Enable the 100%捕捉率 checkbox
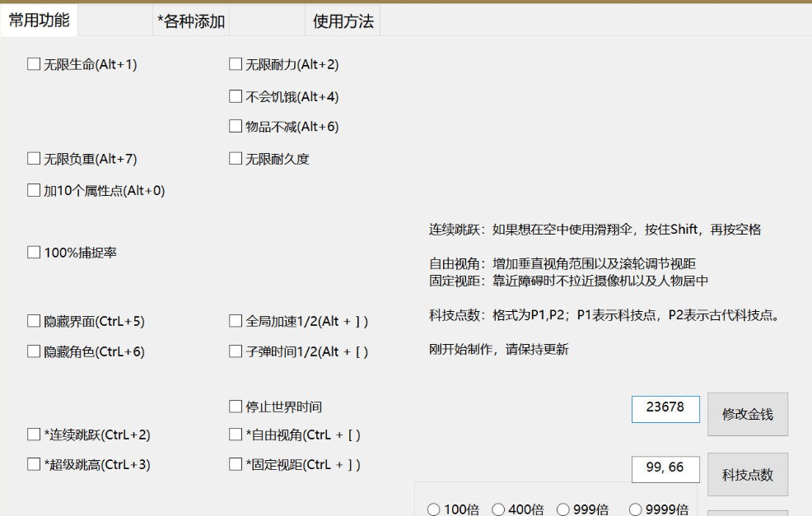812x516 pixels. 34,253
